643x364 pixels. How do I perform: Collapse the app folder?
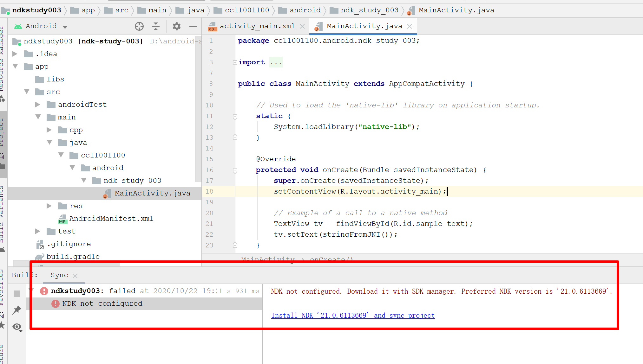[15, 67]
